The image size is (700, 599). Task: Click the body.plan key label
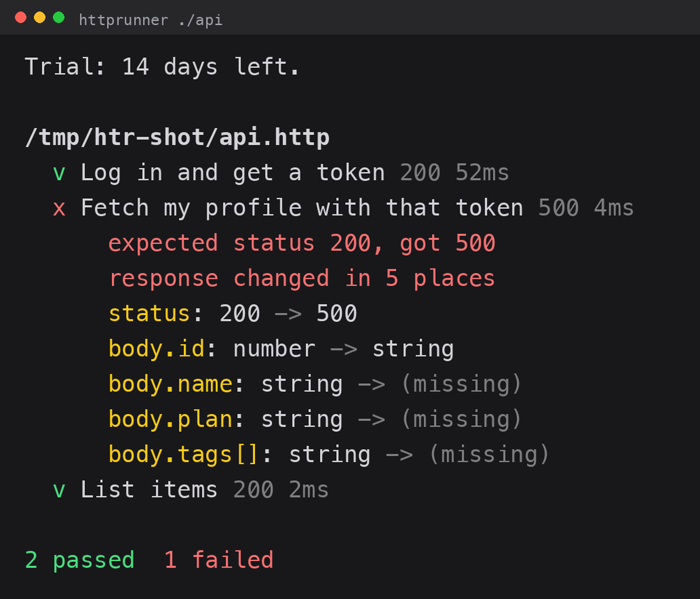(x=170, y=420)
